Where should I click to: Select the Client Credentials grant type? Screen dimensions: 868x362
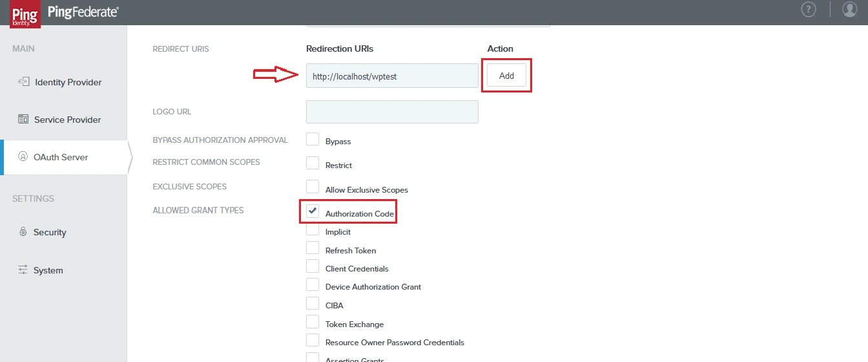point(313,266)
